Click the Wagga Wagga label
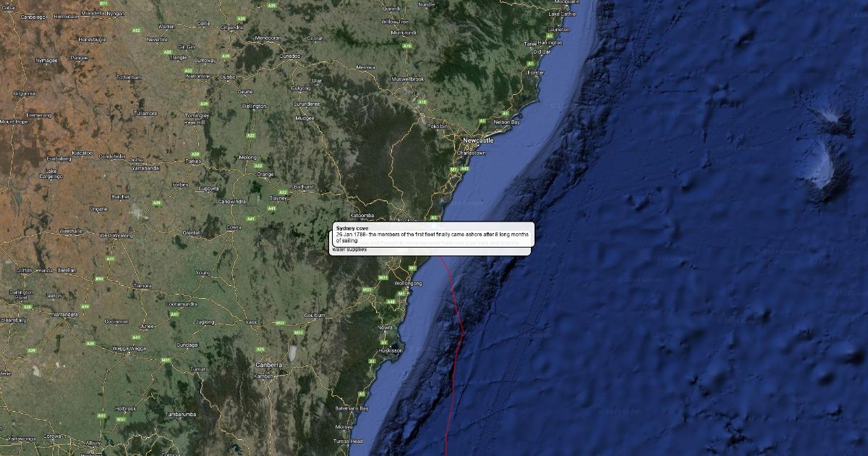 pyautogui.click(x=129, y=348)
